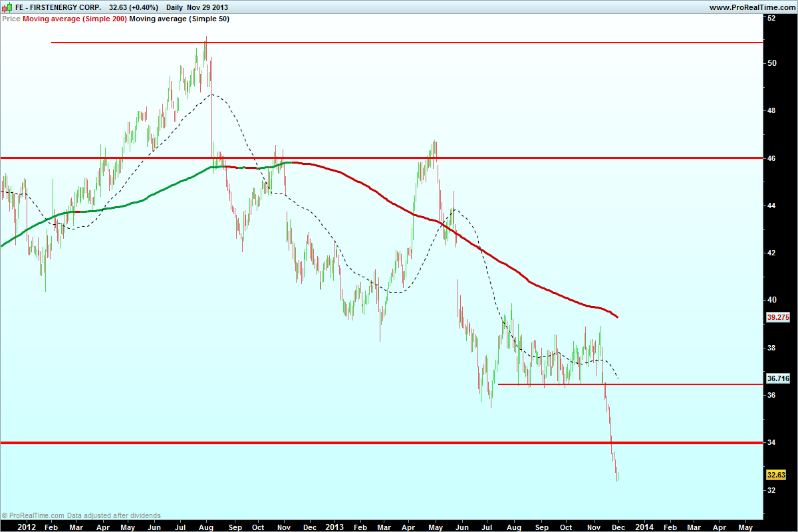The height and width of the screenshot is (532, 798).
Task: Click the yellow 32.63 current price tag
Action: (777, 475)
